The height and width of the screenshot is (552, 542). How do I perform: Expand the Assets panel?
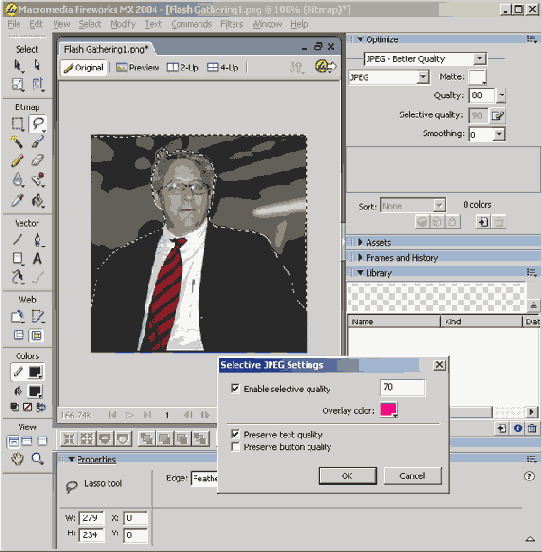pos(378,242)
